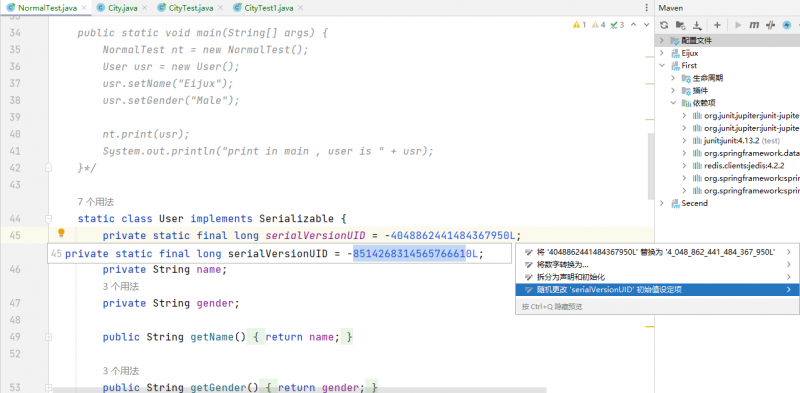Expand folded getName method at line 49
800x393 pixels.
click(48, 337)
